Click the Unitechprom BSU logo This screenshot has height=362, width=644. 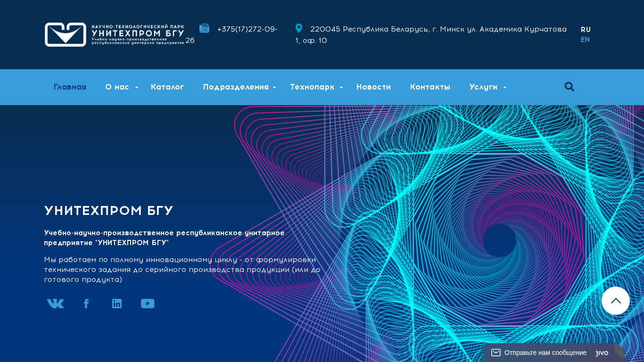click(x=115, y=34)
